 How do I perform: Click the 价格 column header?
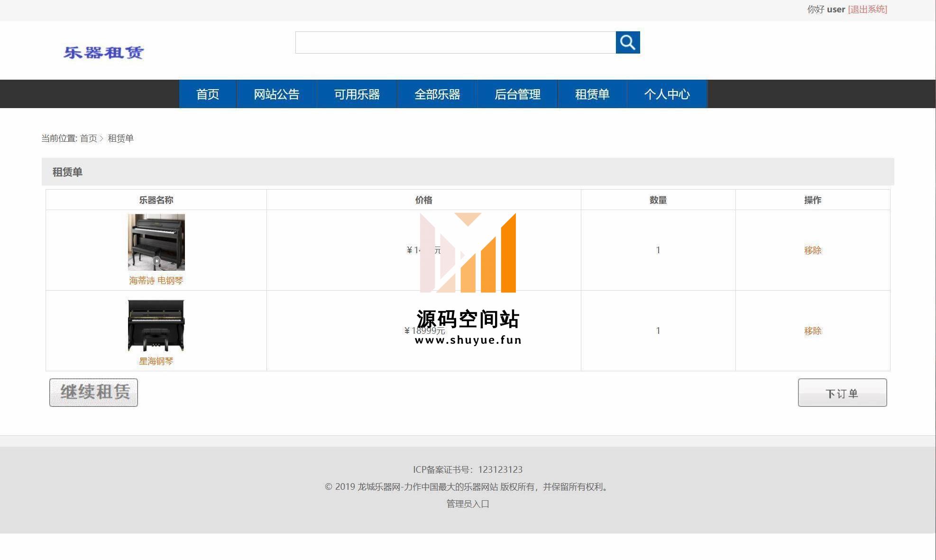(423, 200)
